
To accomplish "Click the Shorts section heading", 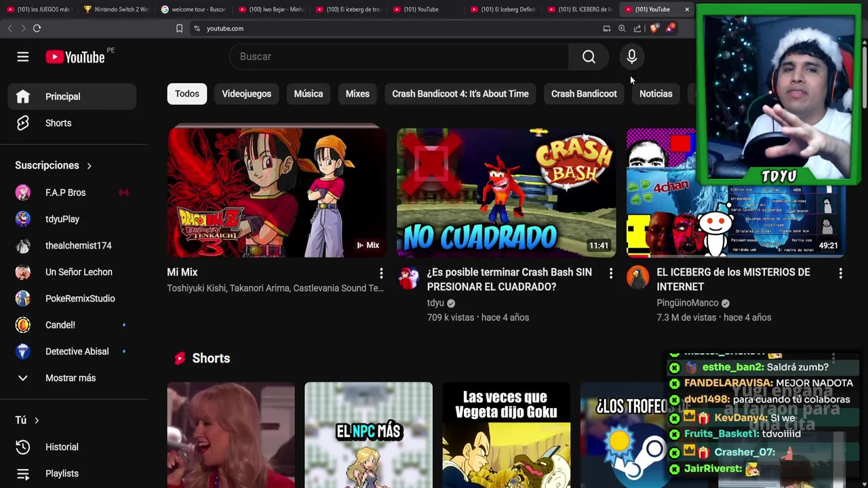I will (x=211, y=358).
